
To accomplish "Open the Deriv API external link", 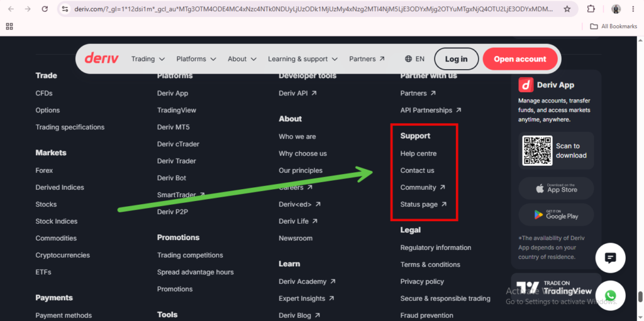I will click(297, 93).
